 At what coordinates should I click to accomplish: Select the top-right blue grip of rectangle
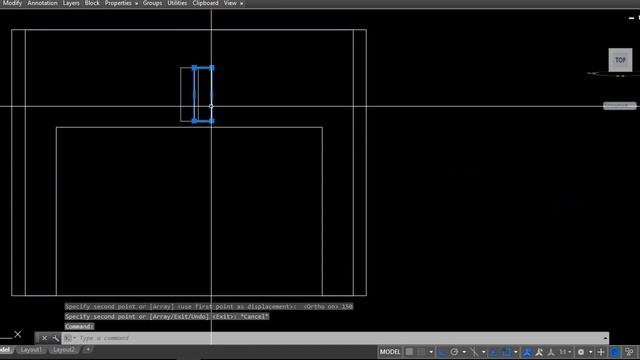212,68
